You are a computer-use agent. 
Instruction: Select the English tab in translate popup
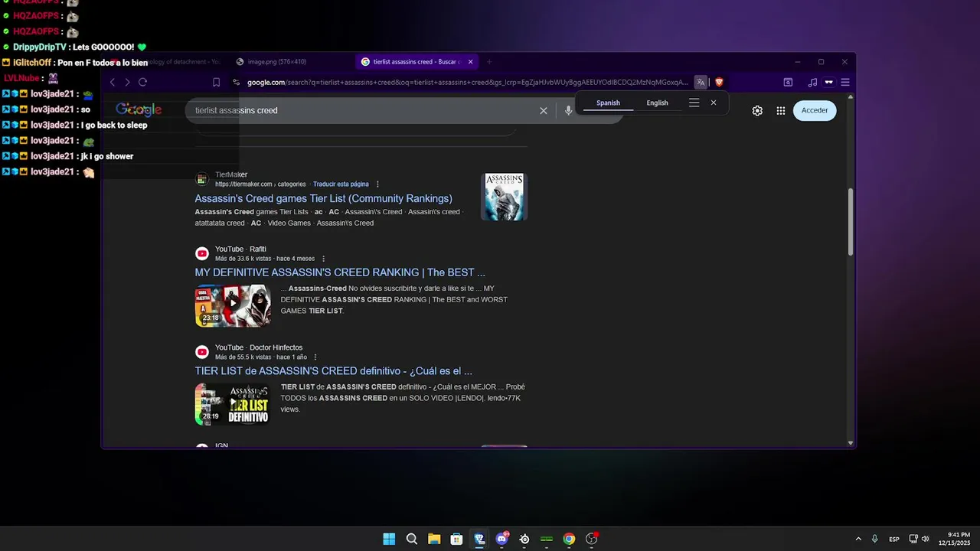pos(657,103)
